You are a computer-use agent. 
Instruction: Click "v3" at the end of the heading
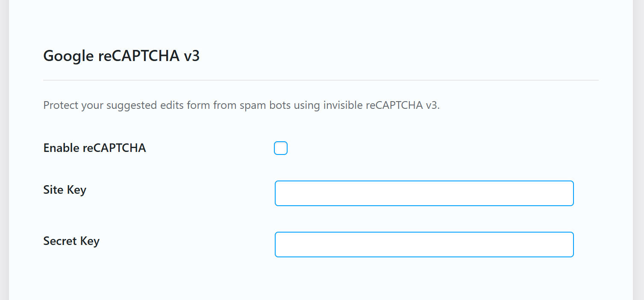191,56
